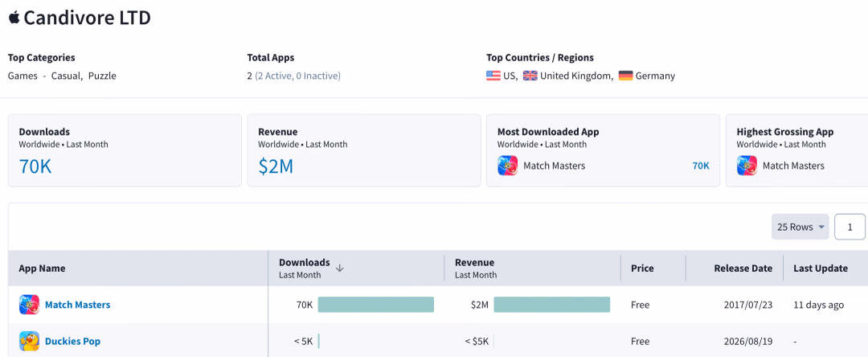The image size is (868, 357).
Task: Click the Apple logo beside Candivore LTD
Action: click(x=14, y=18)
